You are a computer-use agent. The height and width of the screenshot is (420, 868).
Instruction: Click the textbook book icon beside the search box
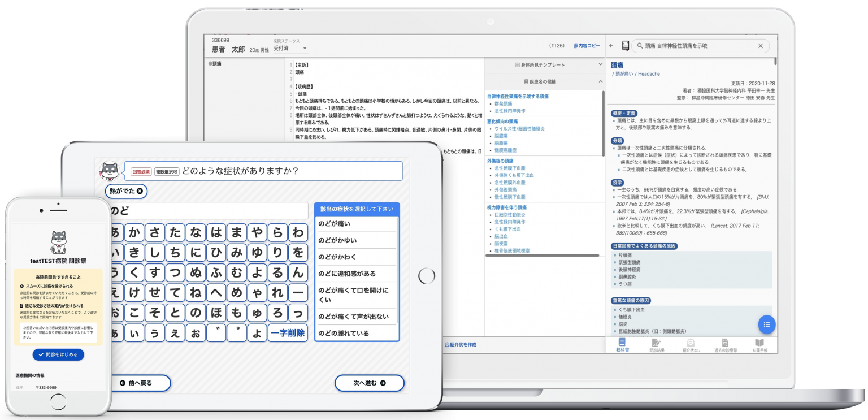(x=626, y=46)
